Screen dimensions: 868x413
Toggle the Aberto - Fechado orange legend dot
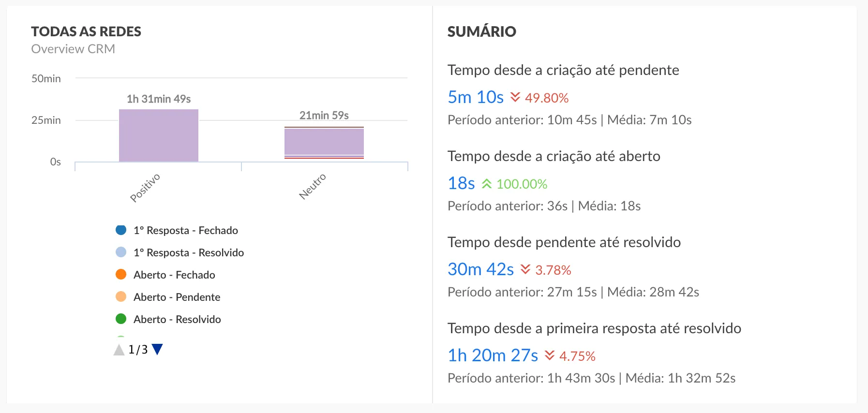tap(121, 275)
